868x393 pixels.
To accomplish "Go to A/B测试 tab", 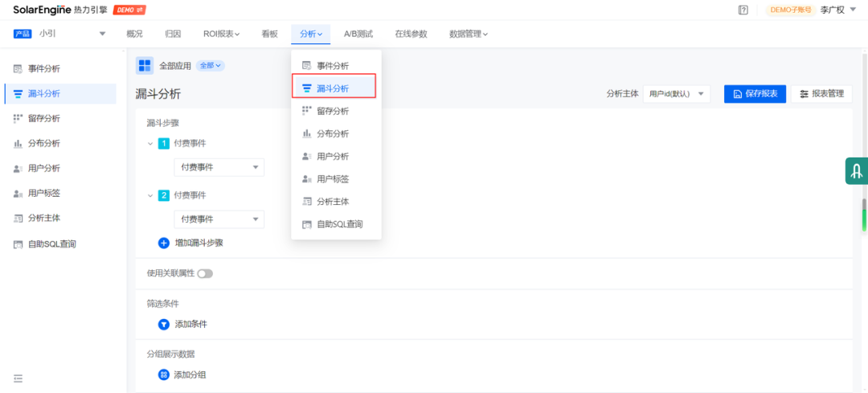I will point(358,34).
